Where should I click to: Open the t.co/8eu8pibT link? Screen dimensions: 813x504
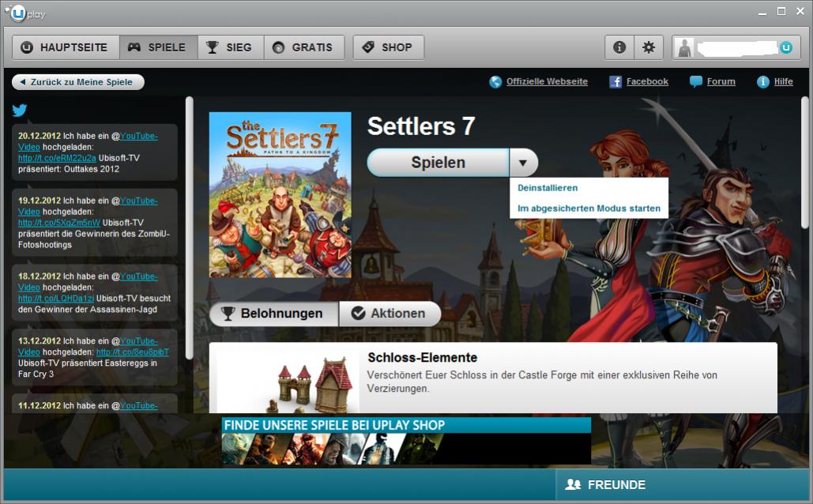(x=133, y=352)
